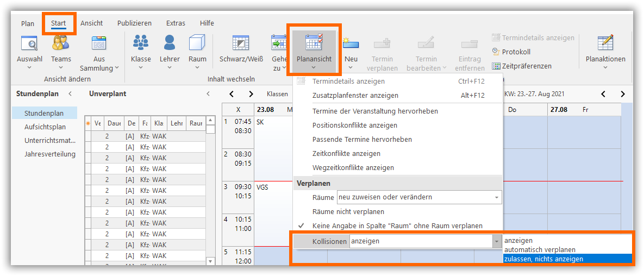Toggle Keine Angabe in Spalte Raum option
This screenshot has width=644, height=276.
coord(398,225)
